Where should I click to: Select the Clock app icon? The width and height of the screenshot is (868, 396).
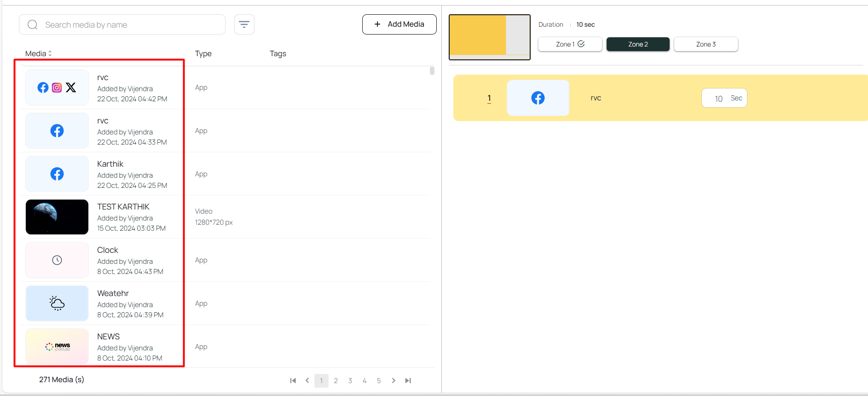tap(57, 260)
